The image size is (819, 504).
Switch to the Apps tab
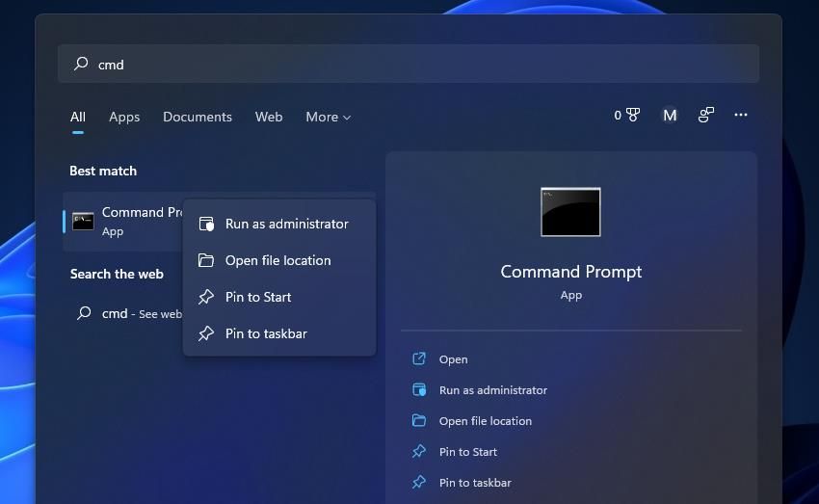[124, 117]
